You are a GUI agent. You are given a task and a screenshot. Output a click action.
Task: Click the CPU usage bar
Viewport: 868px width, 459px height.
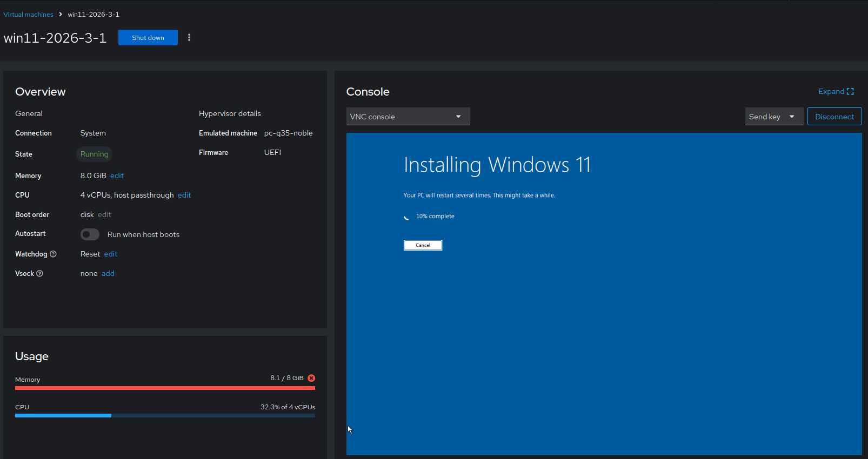point(165,415)
